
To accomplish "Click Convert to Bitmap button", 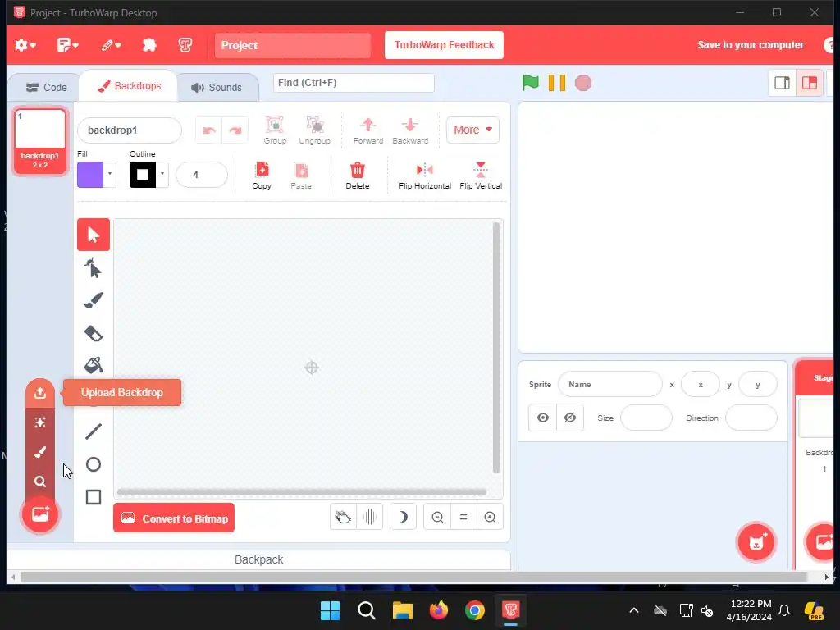I will click(174, 518).
